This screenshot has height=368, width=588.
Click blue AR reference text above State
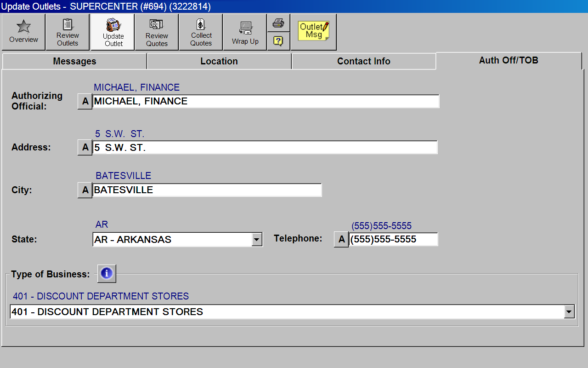[x=102, y=224]
